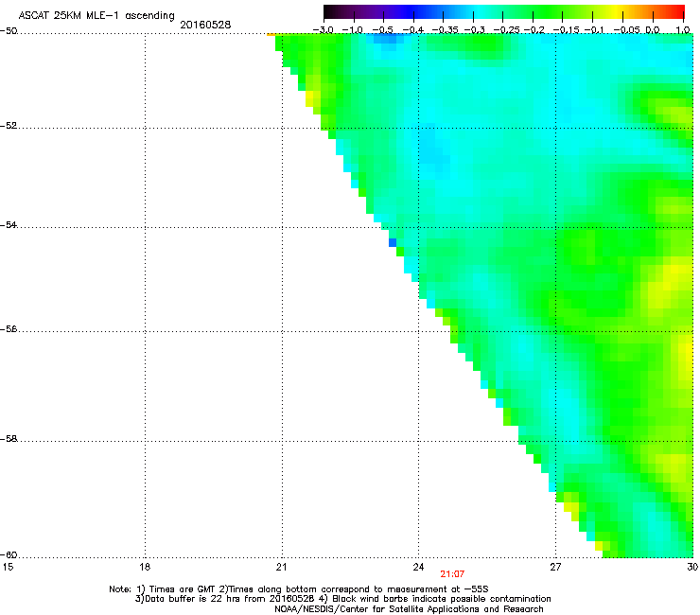Click the colorbar label -0.25
This screenshot has width=700, height=615.
tap(507, 30)
